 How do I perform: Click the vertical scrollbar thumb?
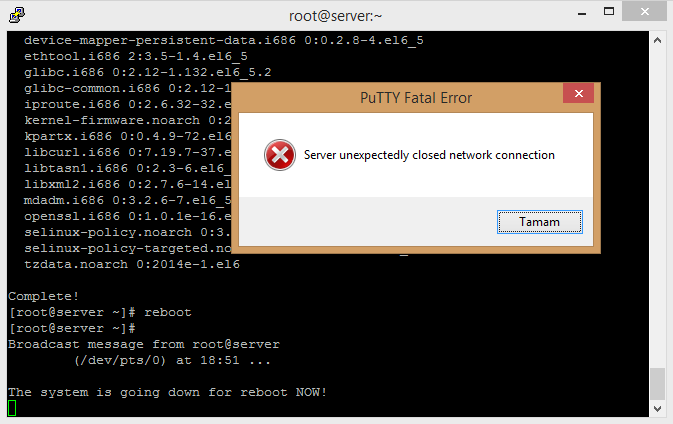pos(657,384)
